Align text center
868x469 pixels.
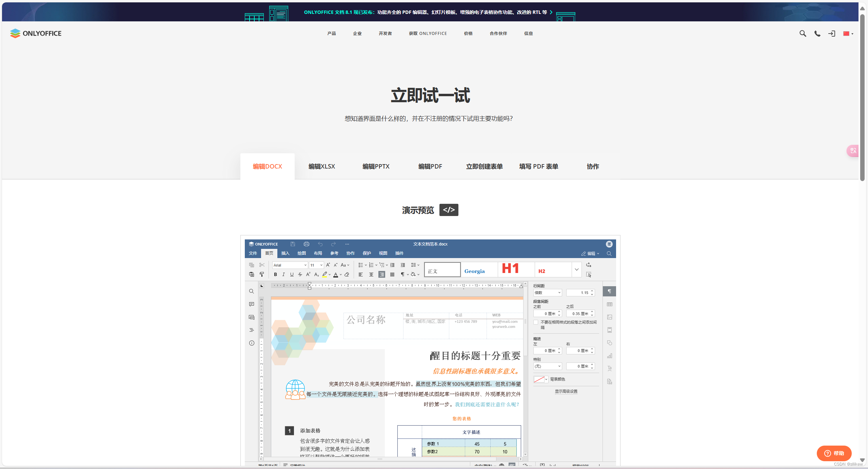pos(371,274)
